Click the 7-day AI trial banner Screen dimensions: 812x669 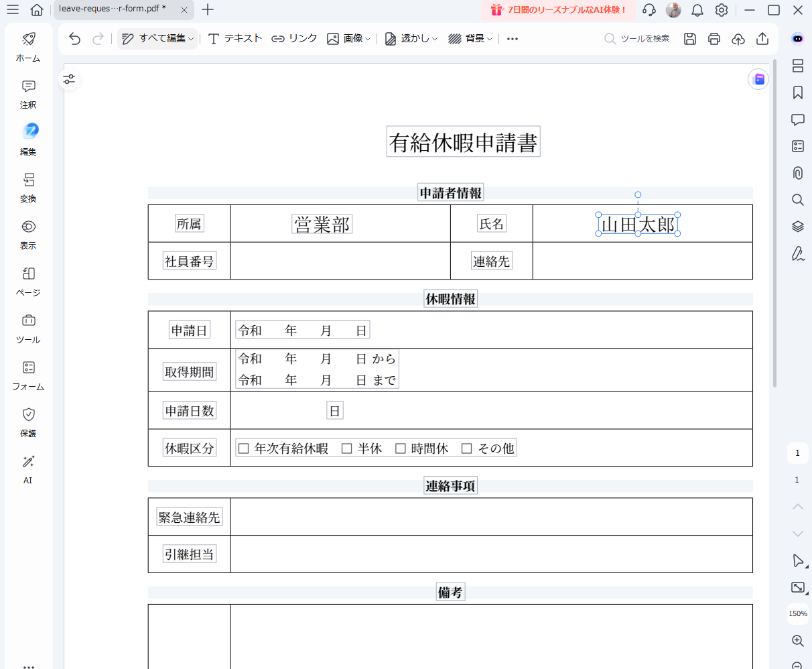pos(557,9)
